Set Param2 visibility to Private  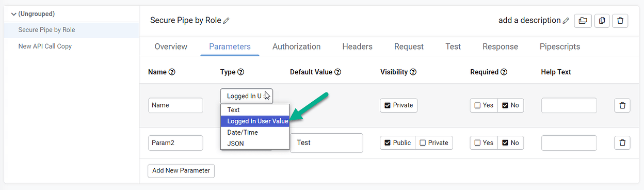[434, 143]
